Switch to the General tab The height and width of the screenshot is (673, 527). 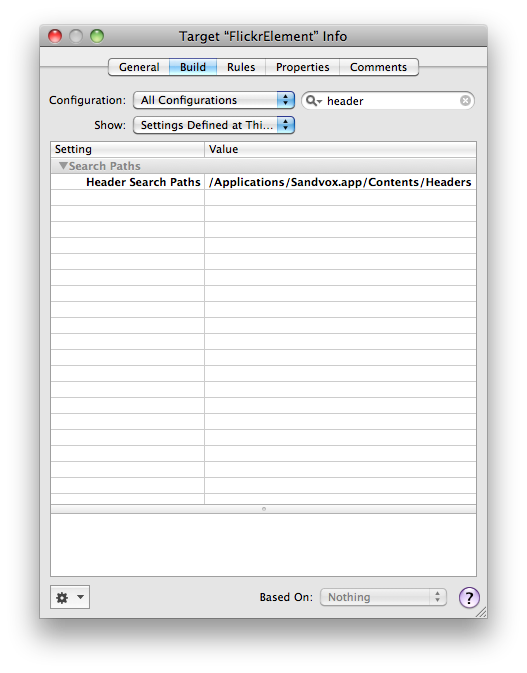click(139, 67)
